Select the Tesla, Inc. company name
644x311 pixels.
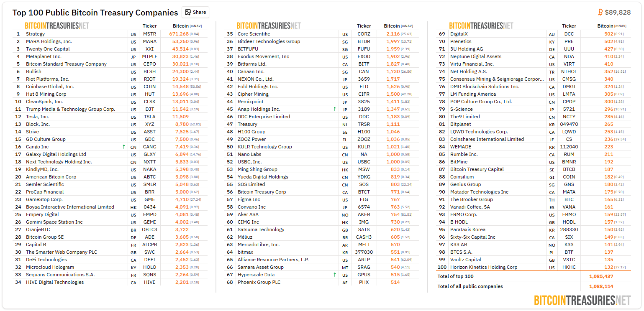37,117
